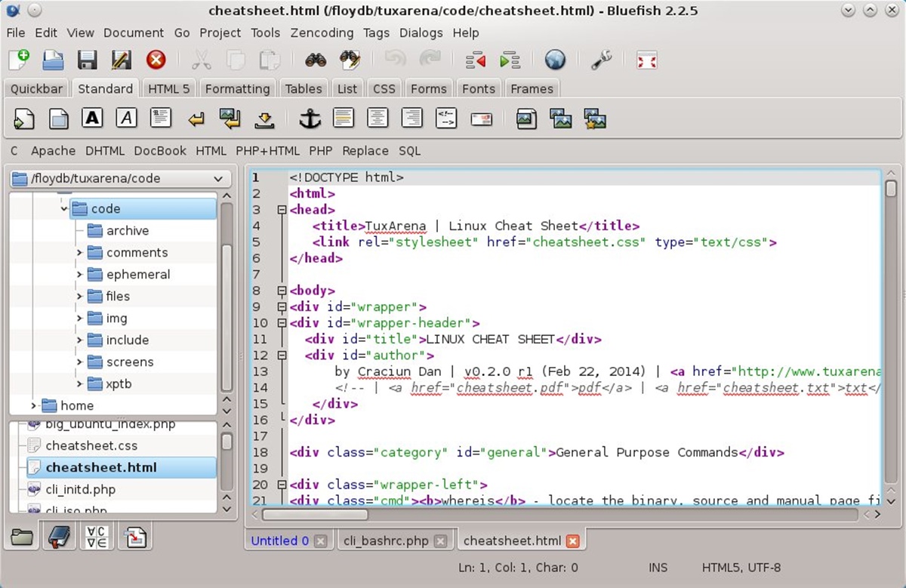
Task: Insert an Anchor using the anchor icon
Action: [310, 119]
